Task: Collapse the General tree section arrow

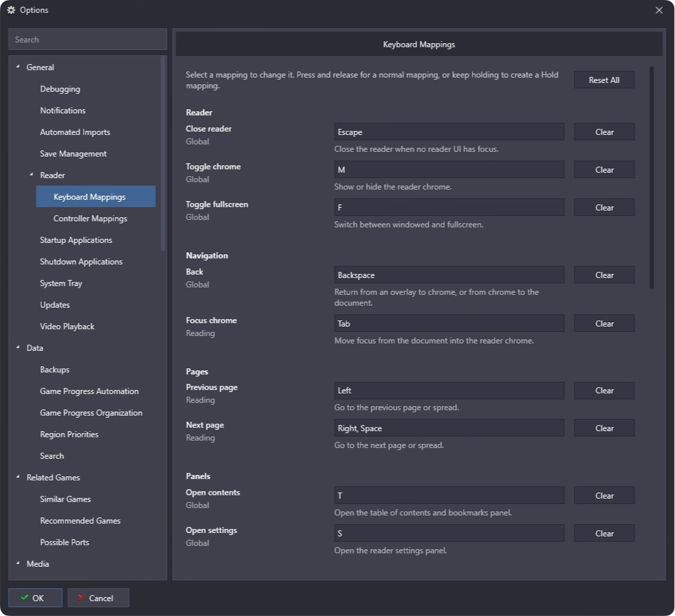Action: point(18,67)
